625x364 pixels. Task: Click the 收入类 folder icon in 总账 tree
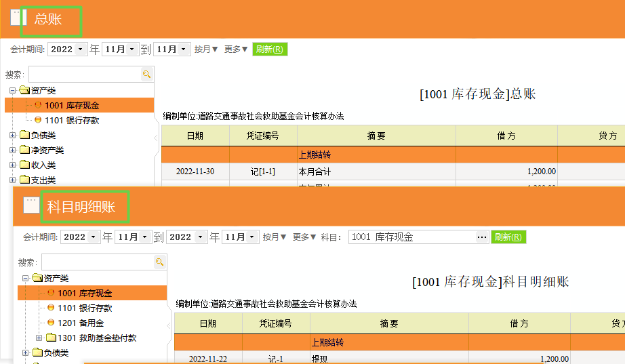coord(24,165)
